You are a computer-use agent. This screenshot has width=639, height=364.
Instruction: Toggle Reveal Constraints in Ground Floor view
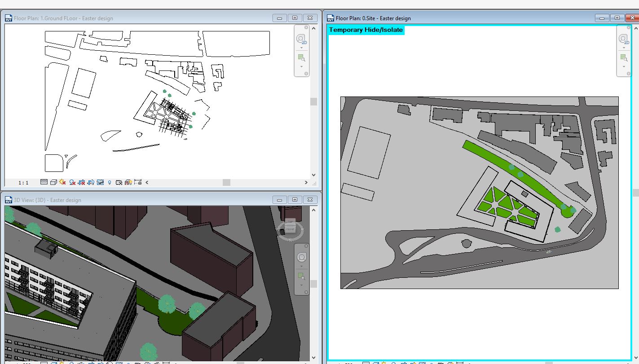click(x=138, y=182)
